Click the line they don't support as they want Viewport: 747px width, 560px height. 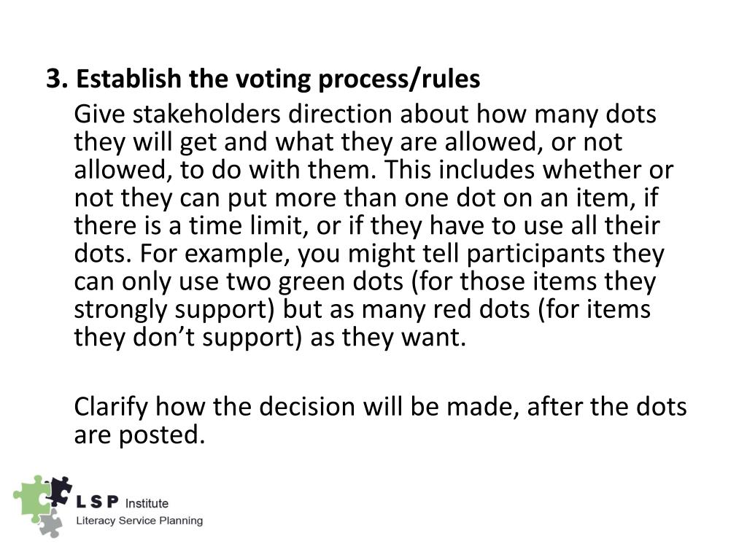tap(270, 337)
